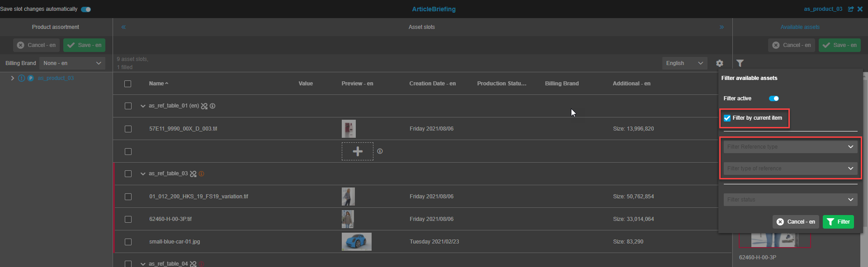The image size is (868, 267).
Task: Collapse the as_ref_table_03 group
Action: point(143,174)
